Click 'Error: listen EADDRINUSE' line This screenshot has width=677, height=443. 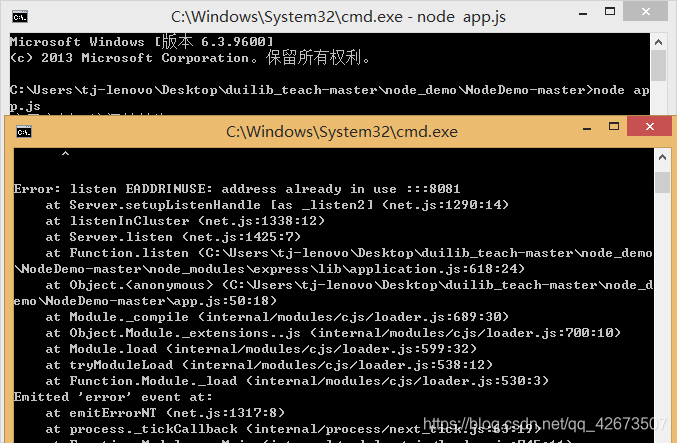point(237,189)
